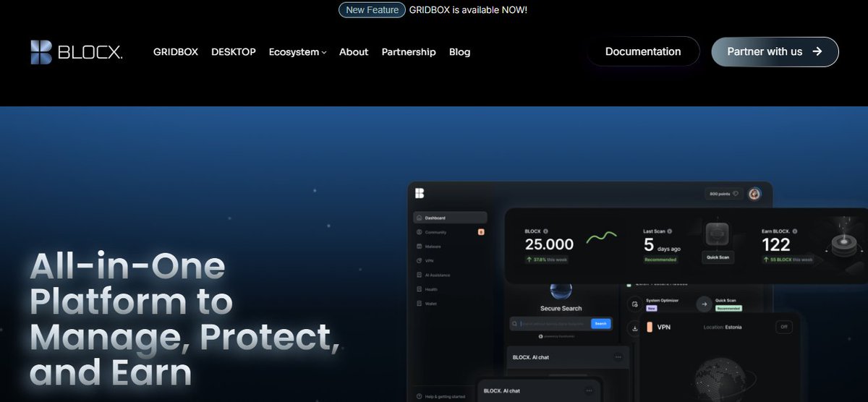Click the orange Community notification badge
The height and width of the screenshot is (402, 868).
click(x=481, y=232)
